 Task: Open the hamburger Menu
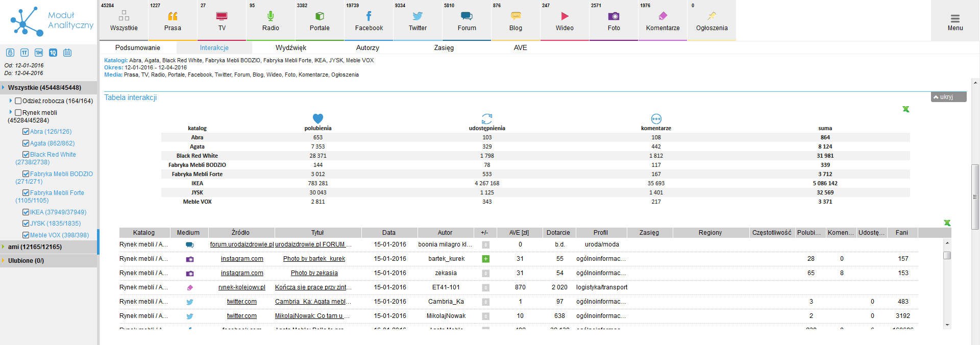(955, 21)
